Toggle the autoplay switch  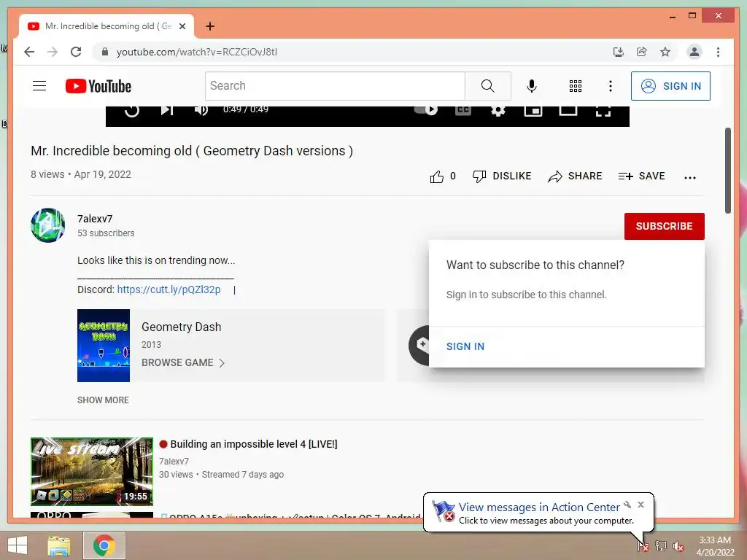(425, 110)
